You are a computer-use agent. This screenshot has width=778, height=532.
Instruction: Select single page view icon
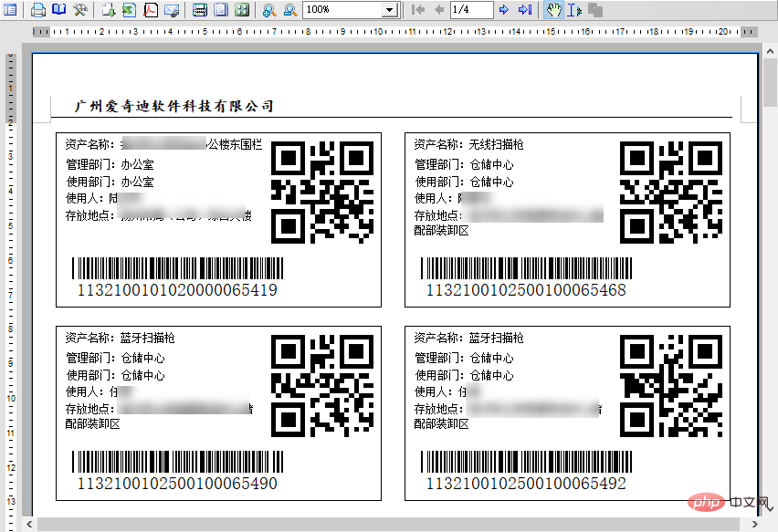(x=221, y=9)
